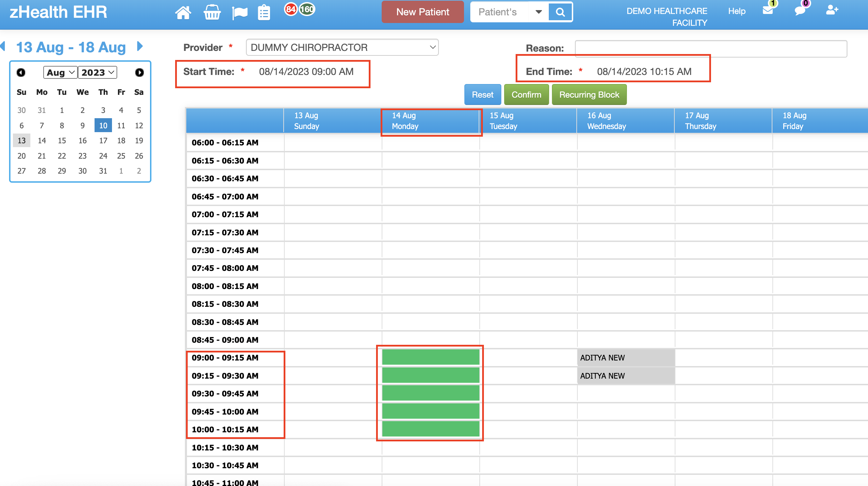Select the ADITYA NEW appointment on Wednesday

(626, 357)
